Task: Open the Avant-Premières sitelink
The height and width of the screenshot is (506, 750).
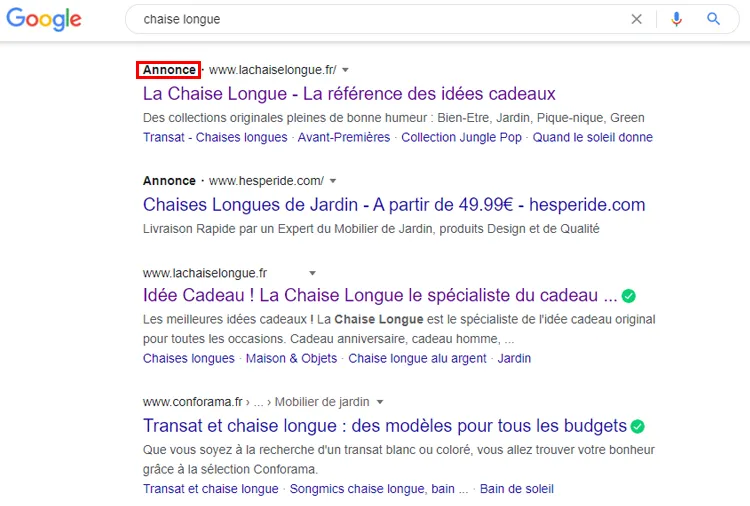Action: point(344,137)
